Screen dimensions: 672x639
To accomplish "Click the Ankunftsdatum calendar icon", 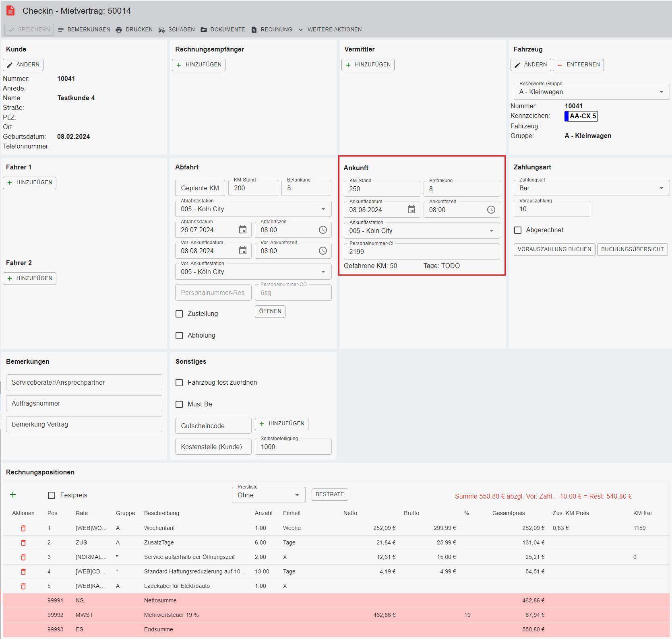I will tap(411, 210).
